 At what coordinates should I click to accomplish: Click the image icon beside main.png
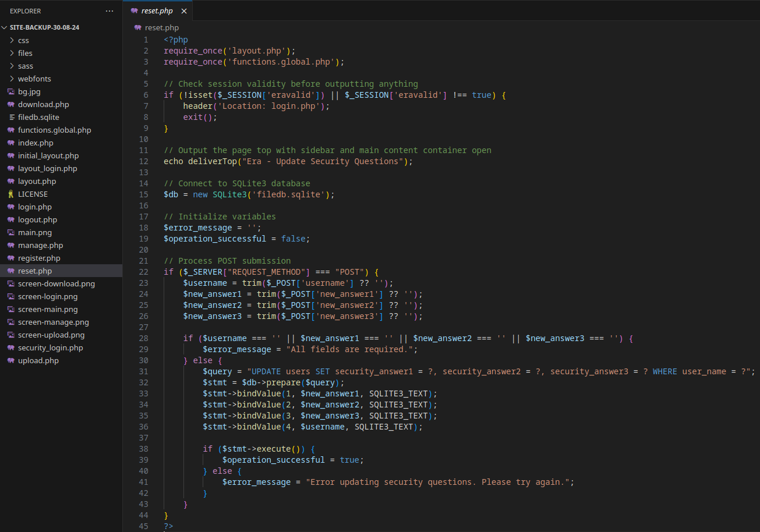point(11,233)
